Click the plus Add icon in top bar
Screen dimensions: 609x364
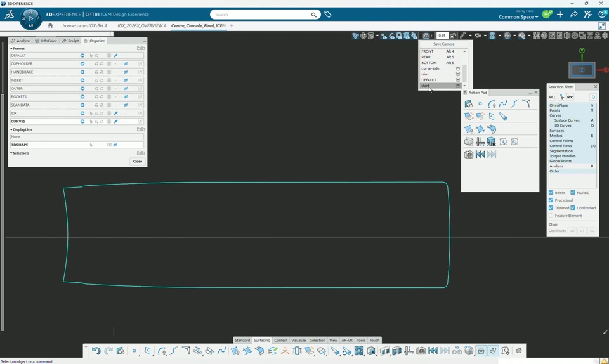pyautogui.click(x=560, y=15)
